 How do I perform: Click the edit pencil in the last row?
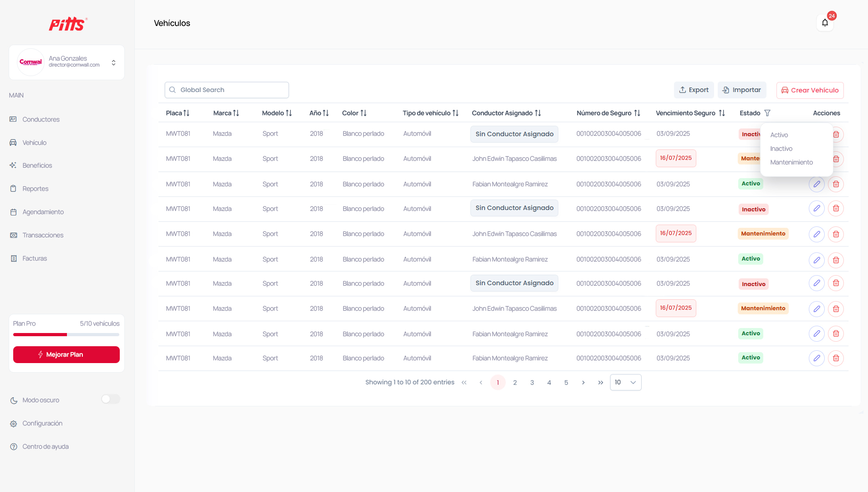[817, 358]
